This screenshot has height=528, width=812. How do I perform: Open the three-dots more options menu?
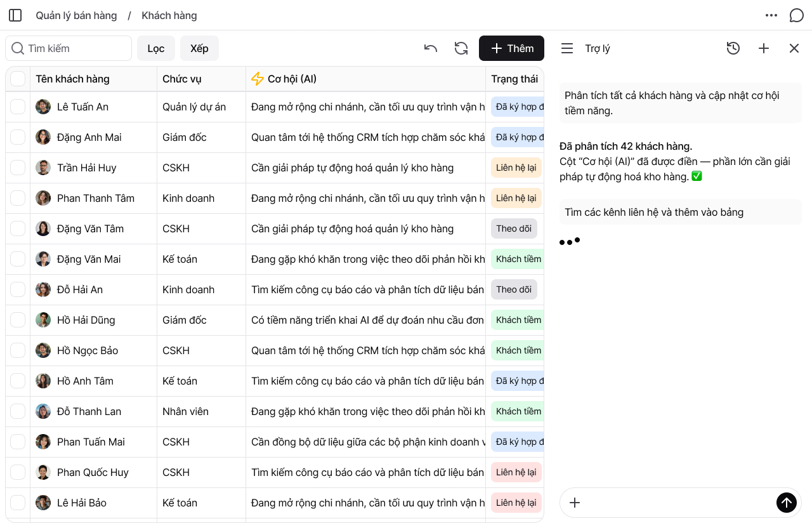click(771, 15)
